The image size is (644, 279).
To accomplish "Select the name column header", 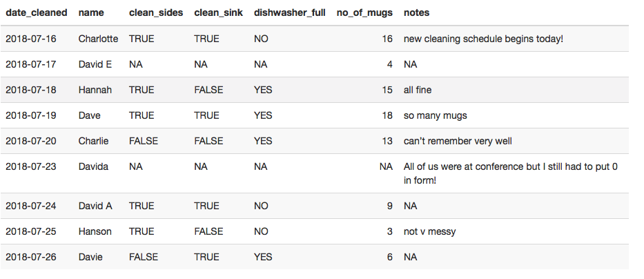I will (91, 12).
